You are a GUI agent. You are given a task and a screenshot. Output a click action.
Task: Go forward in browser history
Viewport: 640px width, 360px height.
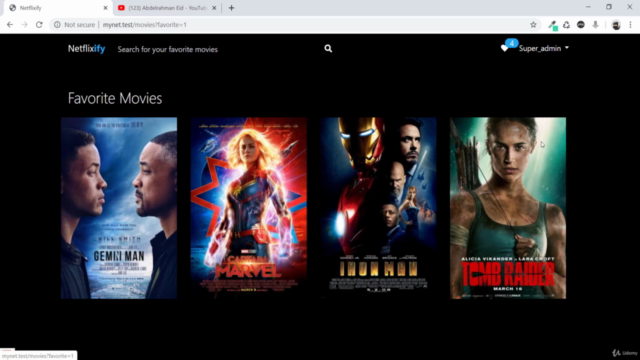[x=24, y=25]
